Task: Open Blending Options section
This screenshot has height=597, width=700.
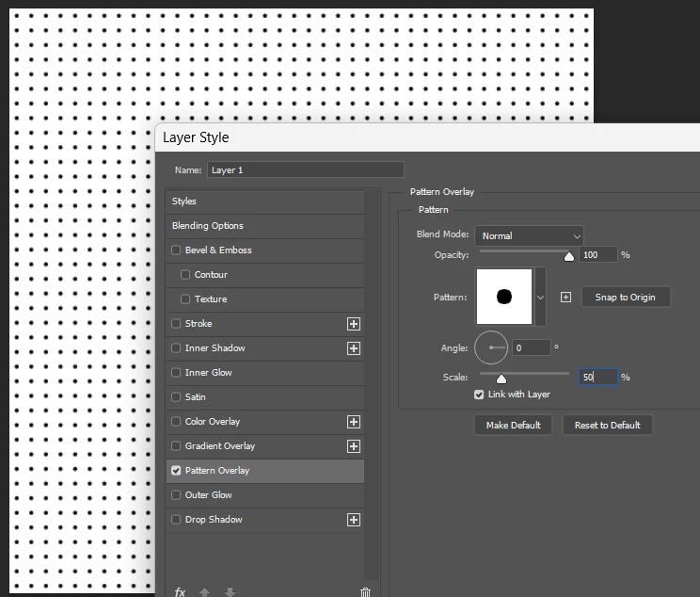Action: (x=265, y=226)
